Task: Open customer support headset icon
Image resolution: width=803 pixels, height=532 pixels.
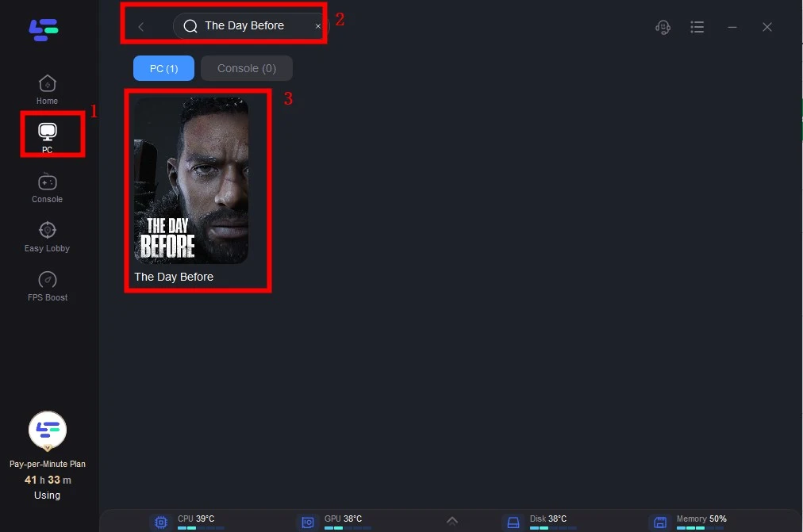Action: (x=663, y=27)
